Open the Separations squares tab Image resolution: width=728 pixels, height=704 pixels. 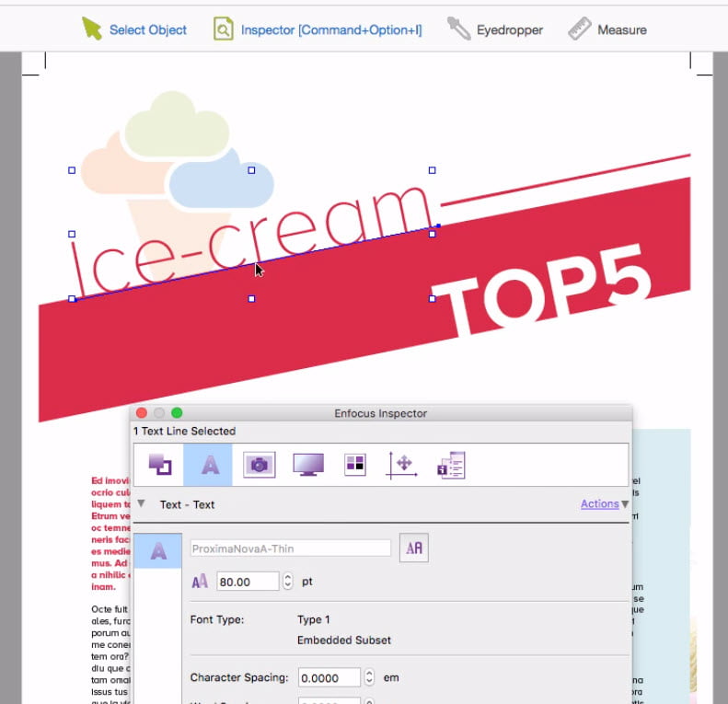click(x=355, y=465)
